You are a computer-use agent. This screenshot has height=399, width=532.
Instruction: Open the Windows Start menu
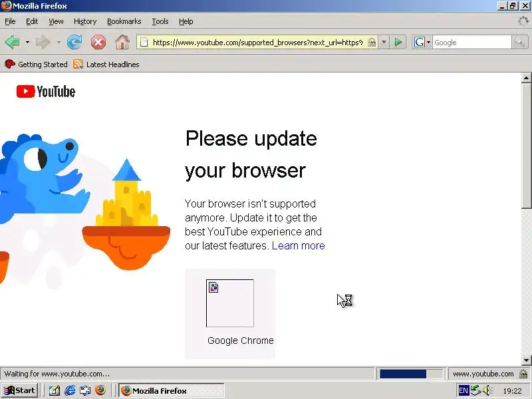pos(20,390)
